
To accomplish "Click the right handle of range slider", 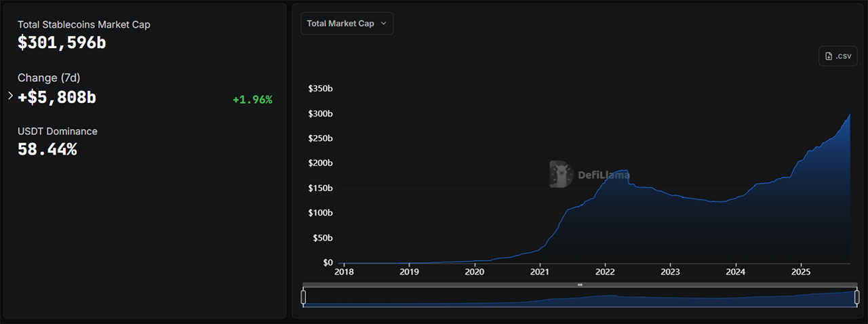I will (857, 297).
